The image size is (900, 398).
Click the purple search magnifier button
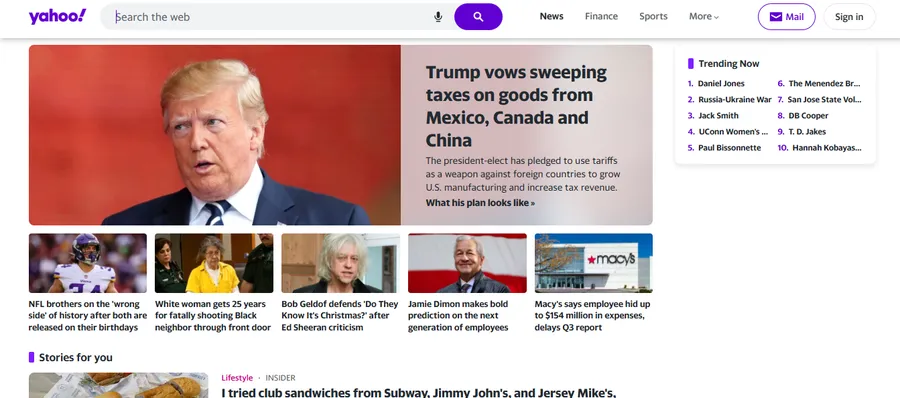pos(478,17)
